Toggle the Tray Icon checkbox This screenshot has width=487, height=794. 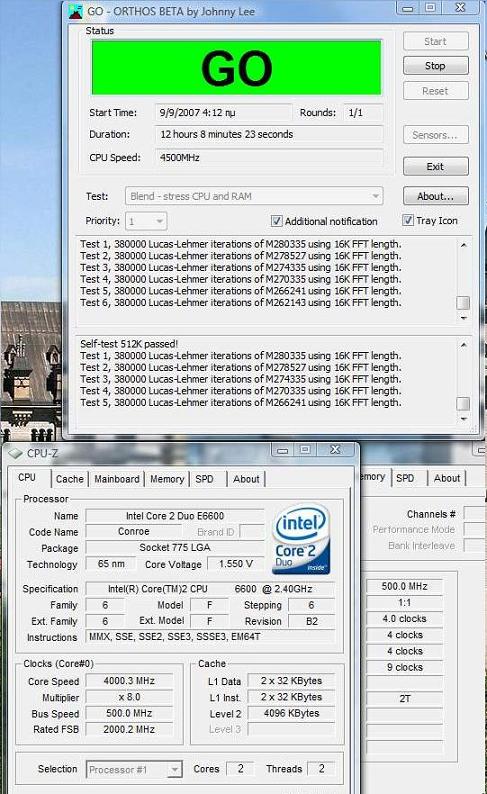(408, 220)
